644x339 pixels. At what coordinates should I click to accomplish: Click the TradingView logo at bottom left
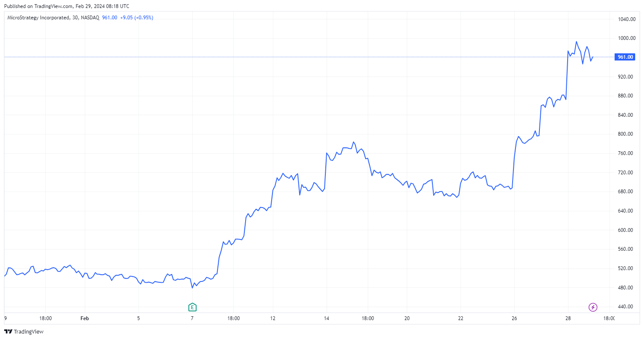[24, 331]
